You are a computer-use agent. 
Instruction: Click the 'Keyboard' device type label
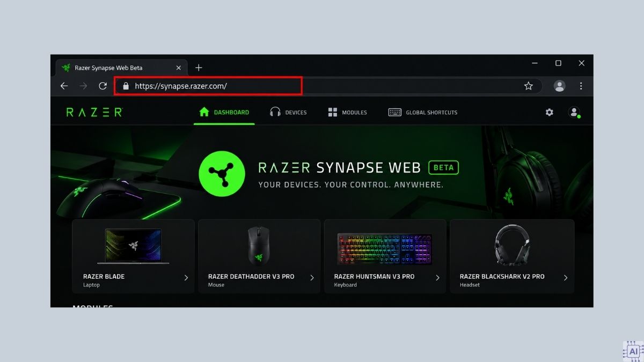345,285
